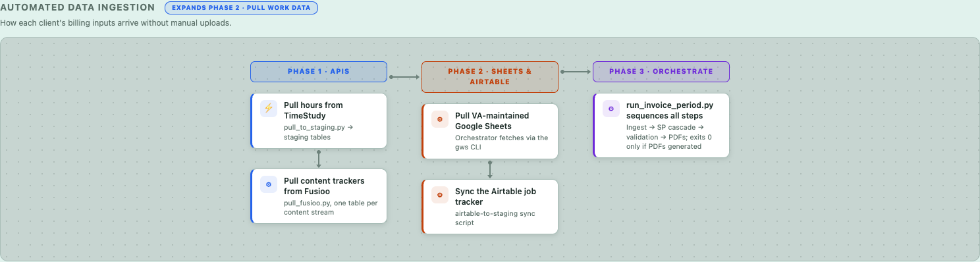Click the lightning icon on the TimeStudy card
This screenshot has width=980, height=262.
[x=268, y=109]
